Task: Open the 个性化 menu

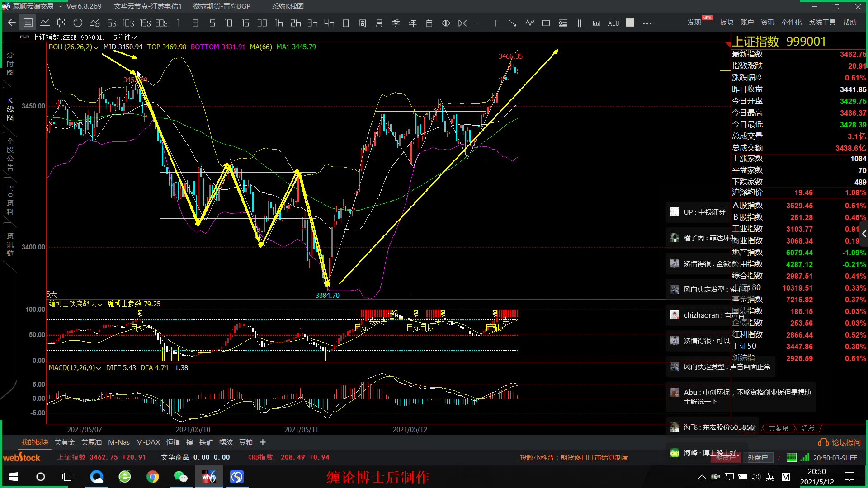Action: pyautogui.click(x=791, y=22)
